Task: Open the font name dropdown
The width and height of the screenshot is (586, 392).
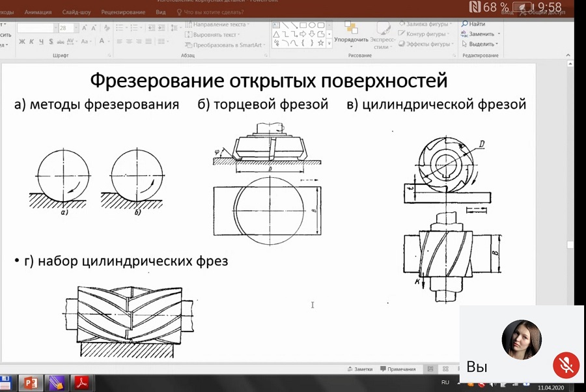Action: [x=55, y=28]
